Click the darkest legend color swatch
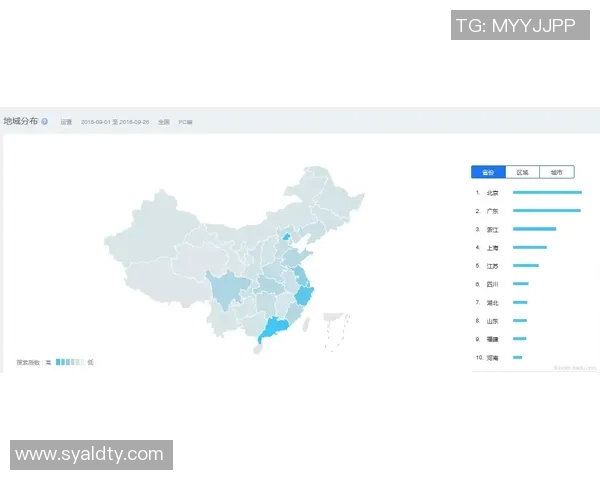The width and height of the screenshot is (600, 480). click(x=58, y=362)
